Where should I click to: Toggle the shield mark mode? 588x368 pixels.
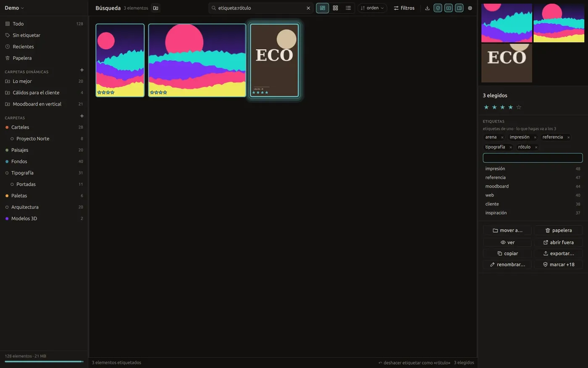tap(438, 8)
